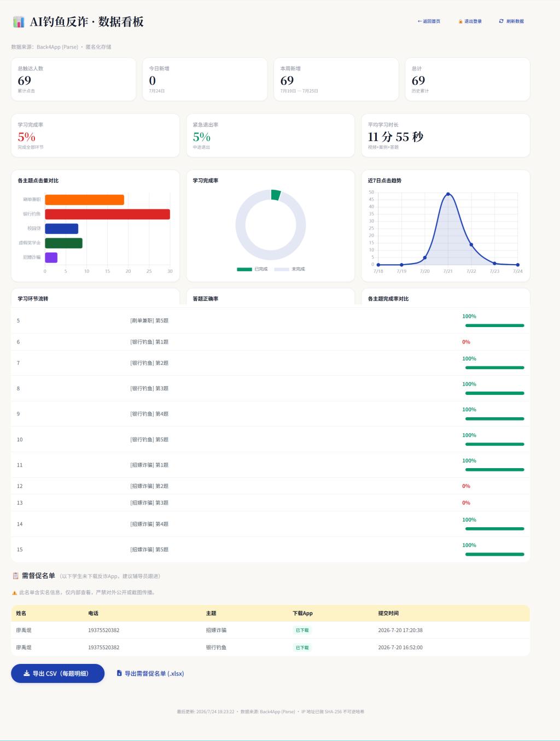Click the red 银行钓鱼 bar in chart

click(107, 214)
